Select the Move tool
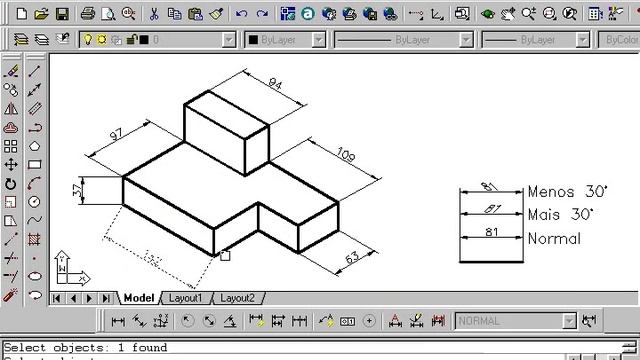 pos(11,165)
